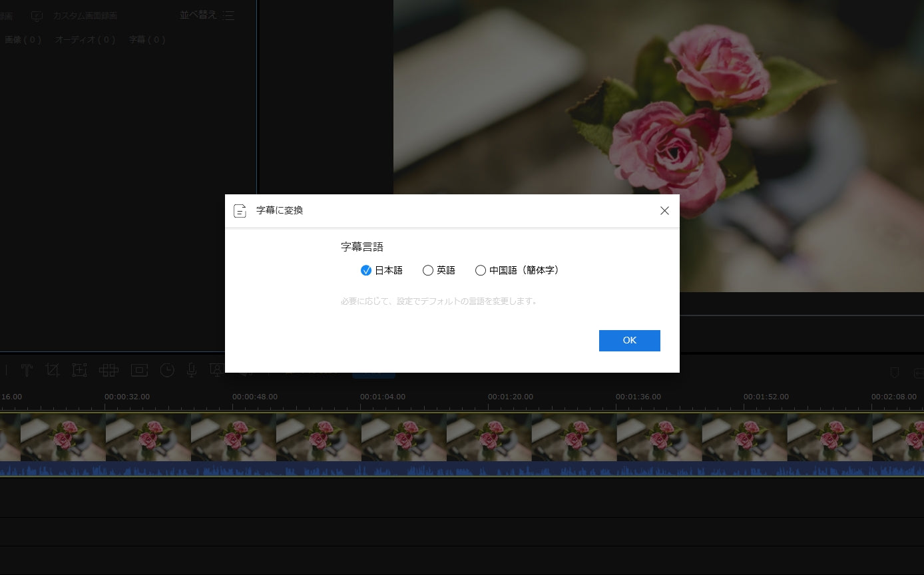Click the Crop tool icon
Viewport: 924px width, 575px height.
[53, 370]
